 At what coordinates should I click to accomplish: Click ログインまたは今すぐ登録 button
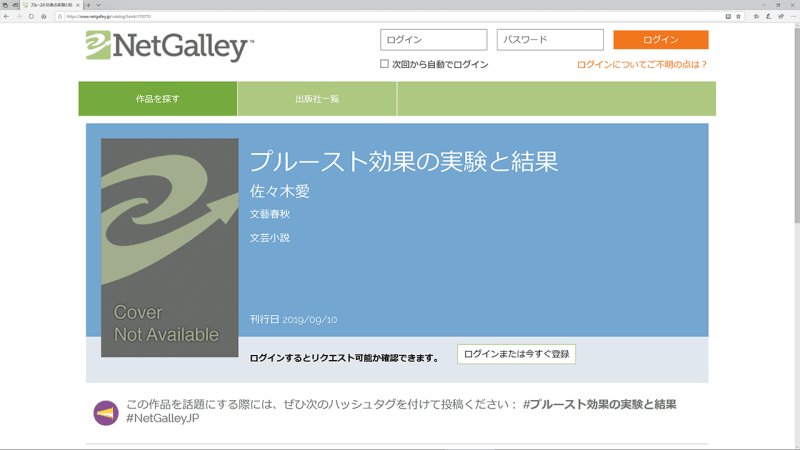point(516,354)
